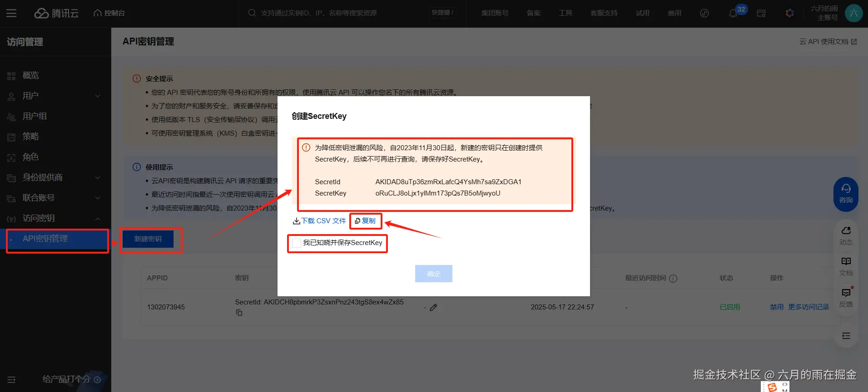The height and width of the screenshot is (392, 868).
Task: Click the 概览 grid icon in sidebar
Action: click(11, 76)
